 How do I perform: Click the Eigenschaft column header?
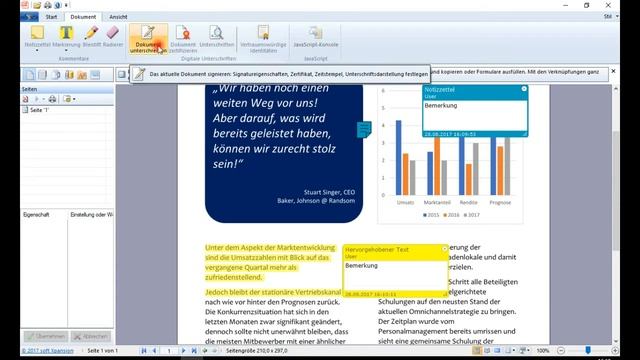pos(44,215)
